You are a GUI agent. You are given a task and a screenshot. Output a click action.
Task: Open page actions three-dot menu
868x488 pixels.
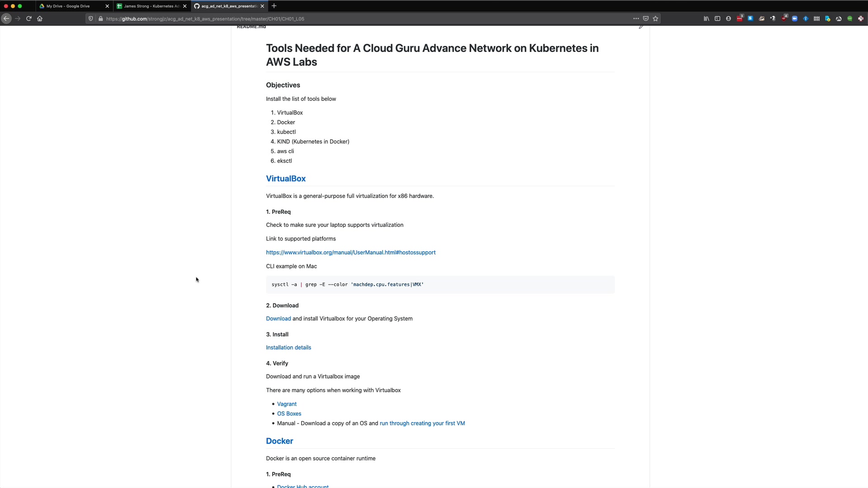(636, 19)
